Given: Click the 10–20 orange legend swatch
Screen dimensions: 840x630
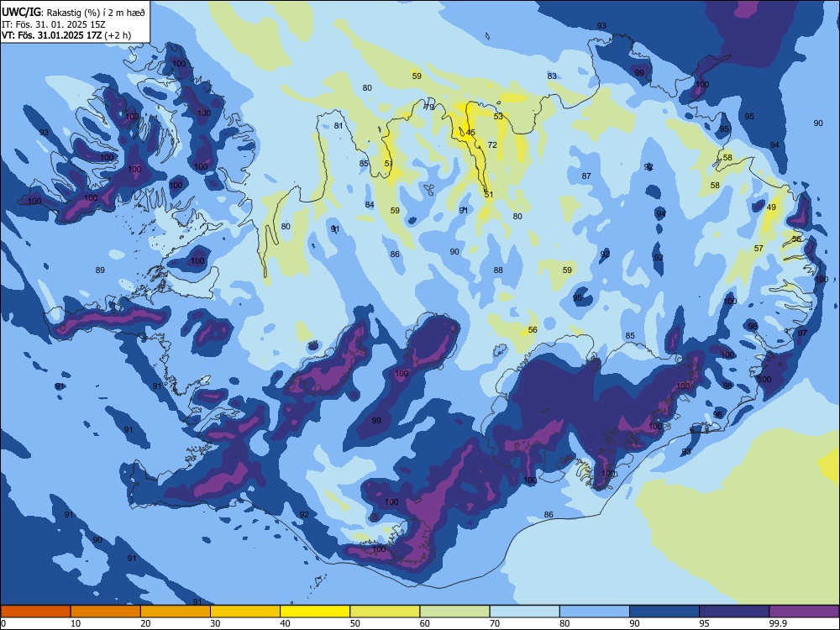Looking at the screenshot, I should coord(106,612).
